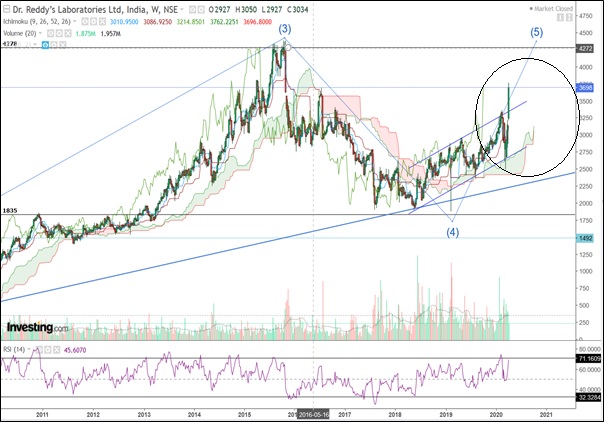The width and height of the screenshot is (604, 422).
Task: Toggle the blue highlighted eye icon in fourth legend row
Action: [45, 45]
